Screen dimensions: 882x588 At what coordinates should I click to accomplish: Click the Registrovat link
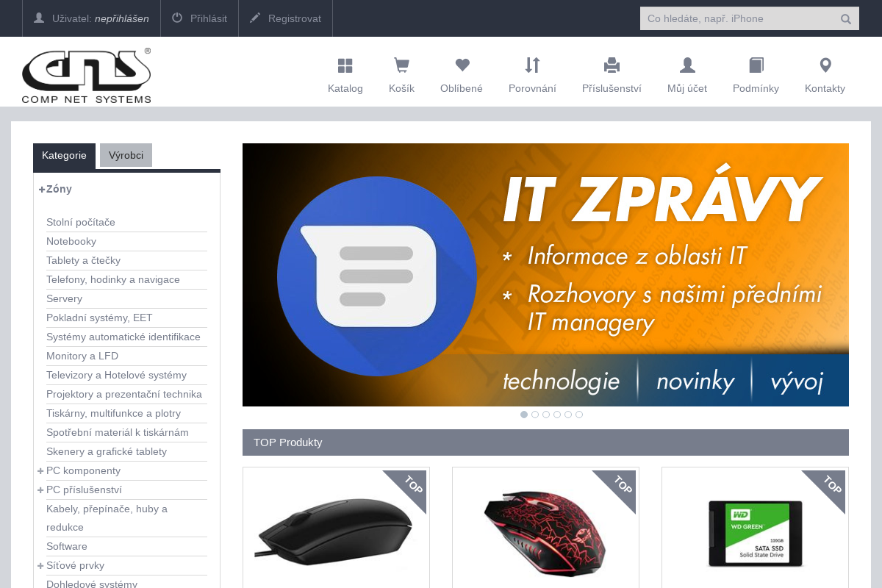point(285,18)
